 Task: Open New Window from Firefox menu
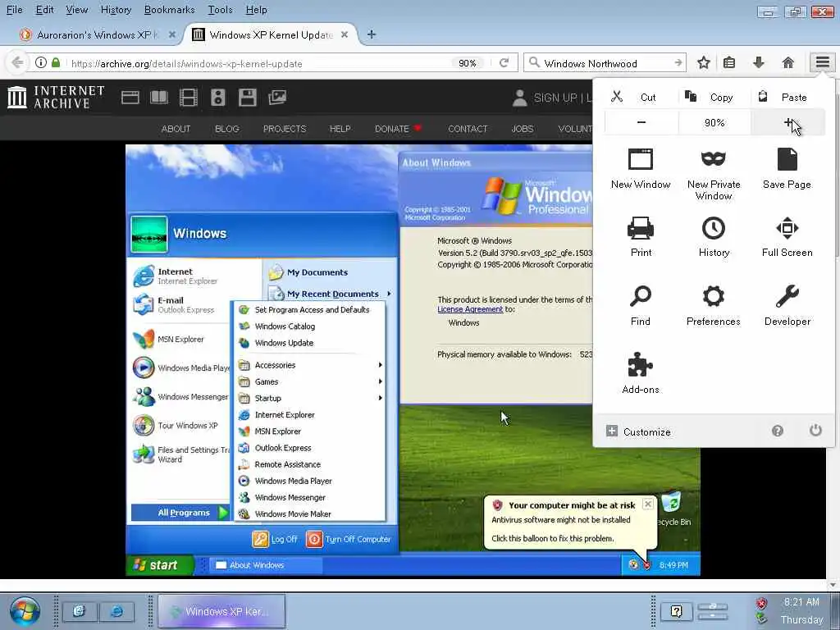(640, 169)
